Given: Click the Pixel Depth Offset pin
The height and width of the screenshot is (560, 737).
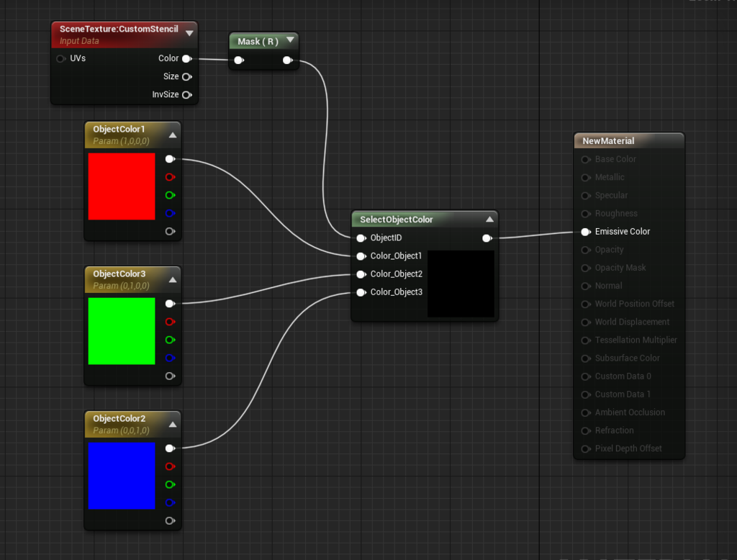Looking at the screenshot, I should tap(586, 449).
